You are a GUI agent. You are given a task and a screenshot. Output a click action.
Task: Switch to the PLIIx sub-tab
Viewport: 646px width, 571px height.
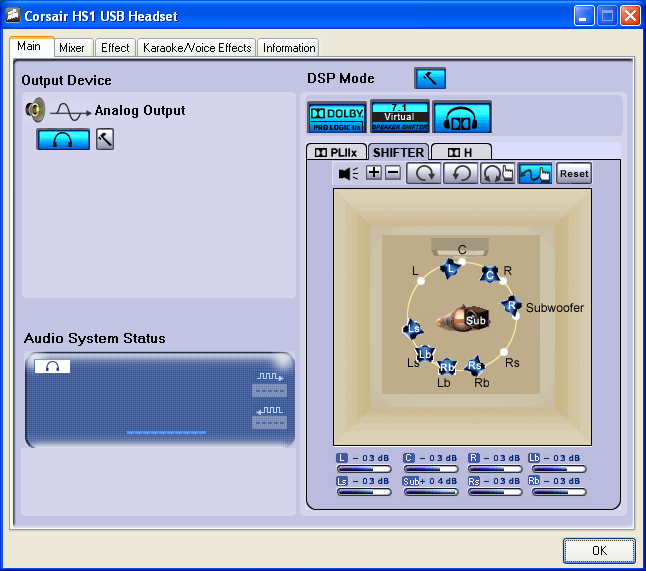[x=336, y=152]
